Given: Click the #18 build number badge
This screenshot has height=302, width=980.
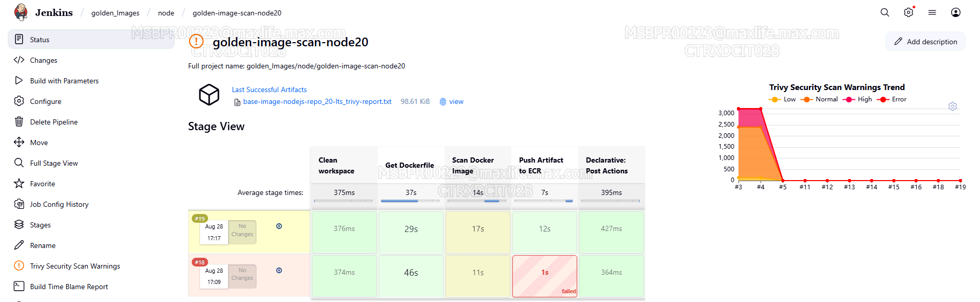Looking at the screenshot, I should tap(199, 262).
